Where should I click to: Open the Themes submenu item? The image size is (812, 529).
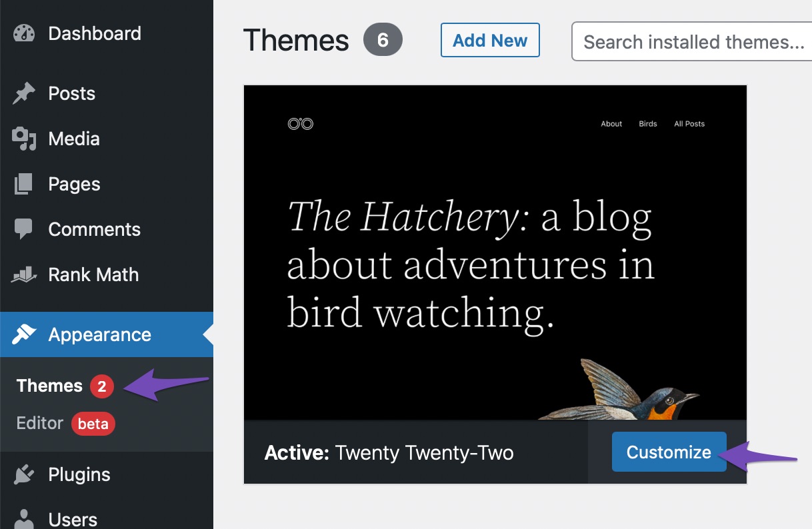(x=49, y=386)
